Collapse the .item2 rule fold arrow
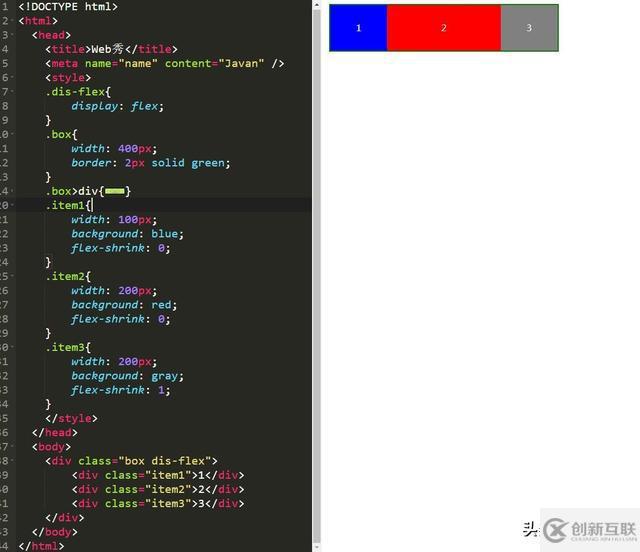This screenshot has width=640, height=552. [12, 276]
